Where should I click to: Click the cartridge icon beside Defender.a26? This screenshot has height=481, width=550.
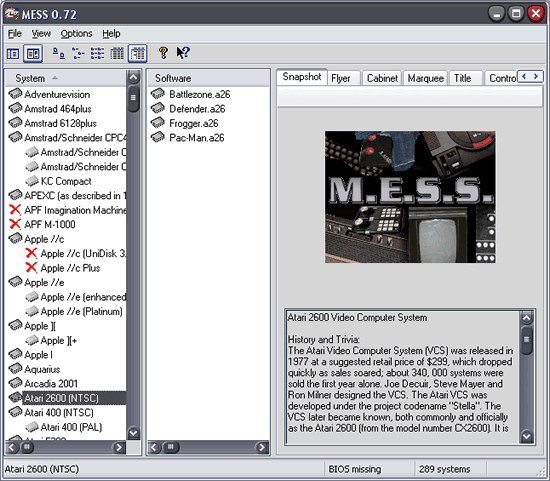[158, 108]
